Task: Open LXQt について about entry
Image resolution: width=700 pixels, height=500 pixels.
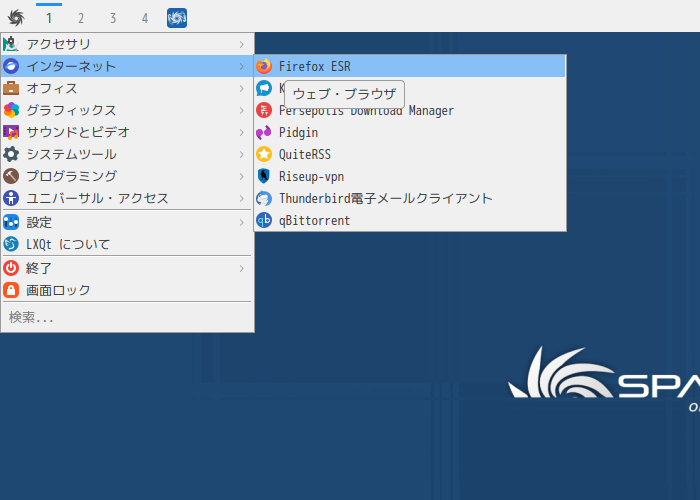Action: [127, 244]
